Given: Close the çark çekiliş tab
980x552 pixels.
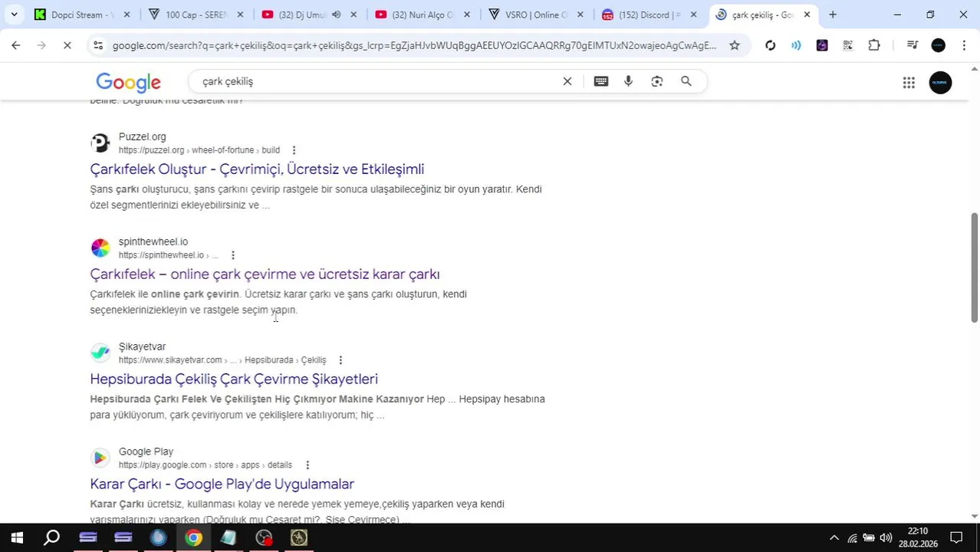Looking at the screenshot, I should click(807, 15).
